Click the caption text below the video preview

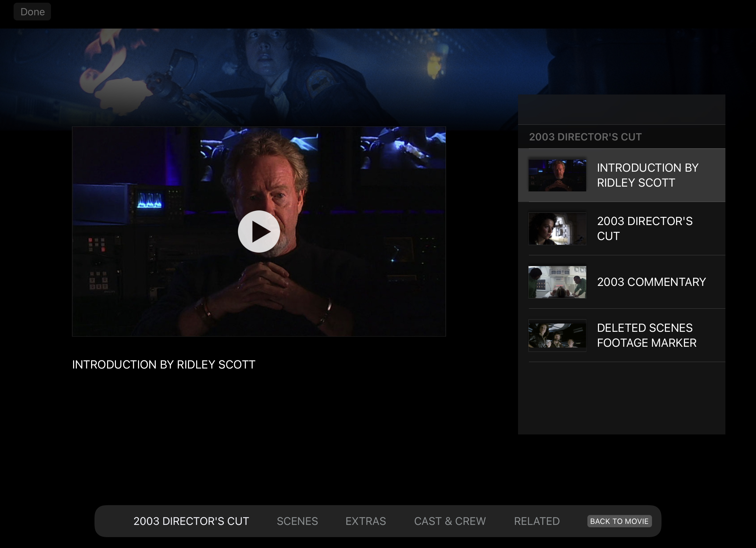(164, 364)
